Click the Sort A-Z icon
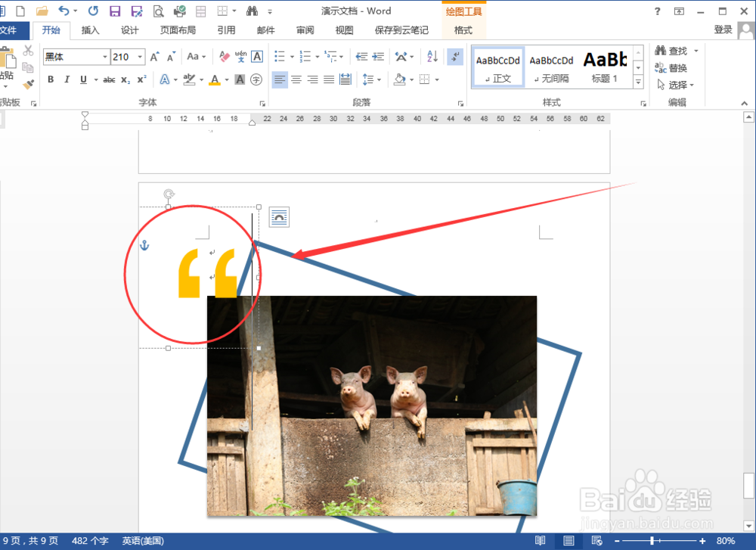756x550 pixels. pyautogui.click(x=432, y=57)
